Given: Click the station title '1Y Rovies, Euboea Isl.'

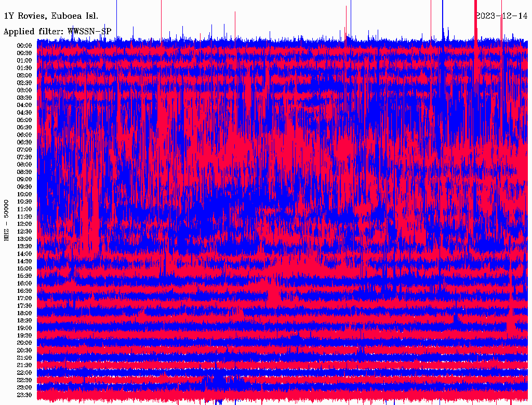Looking at the screenshot, I should [50, 16].
